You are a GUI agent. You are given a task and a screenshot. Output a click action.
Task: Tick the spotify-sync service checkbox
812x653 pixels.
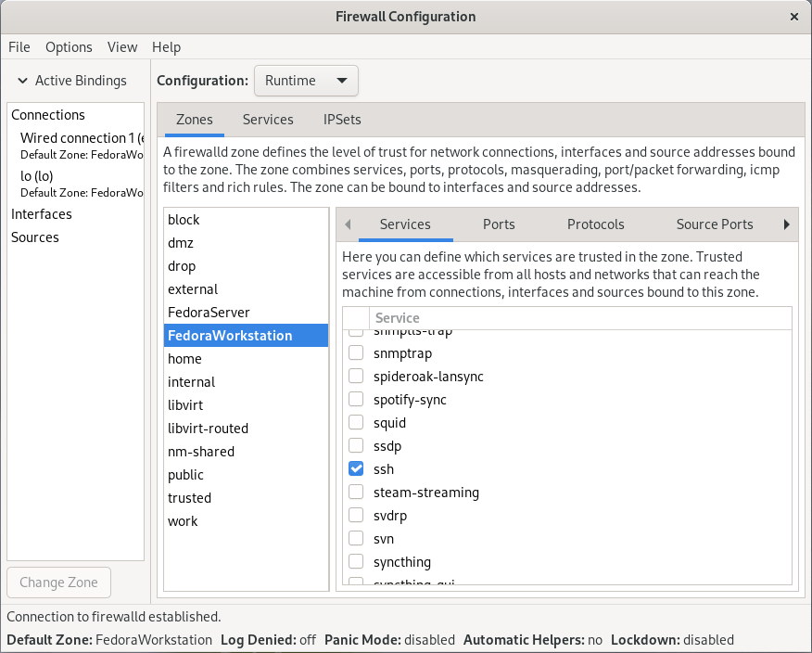(x=356, y=399)
